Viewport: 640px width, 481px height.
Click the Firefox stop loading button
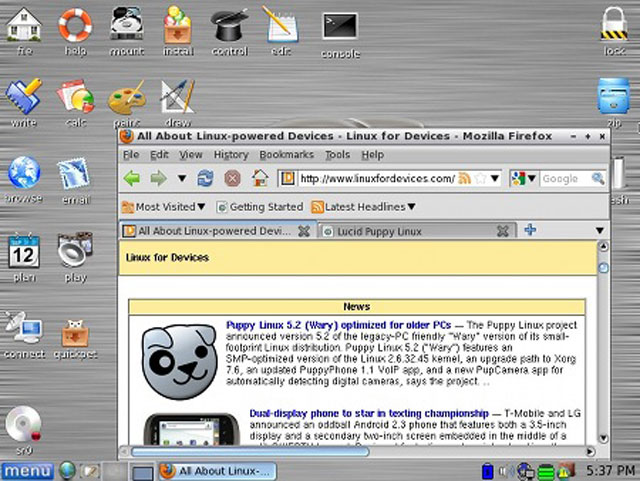coord(232,178)
